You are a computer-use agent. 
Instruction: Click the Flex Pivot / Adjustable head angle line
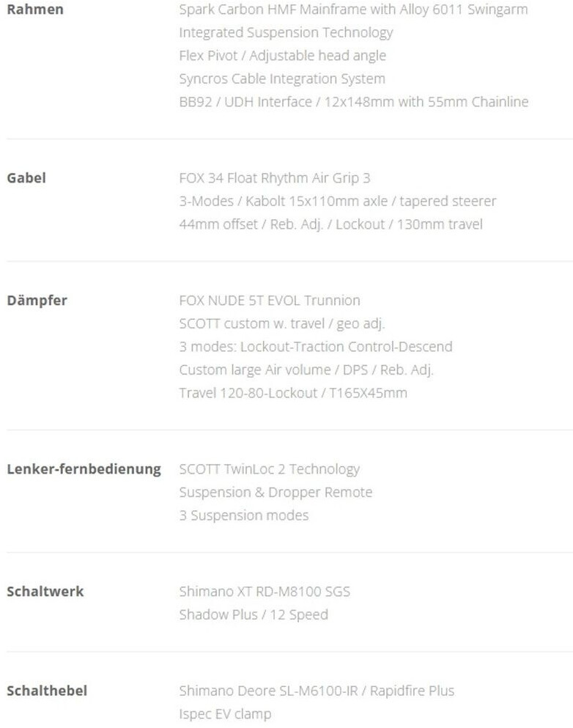tap(282, 56)
